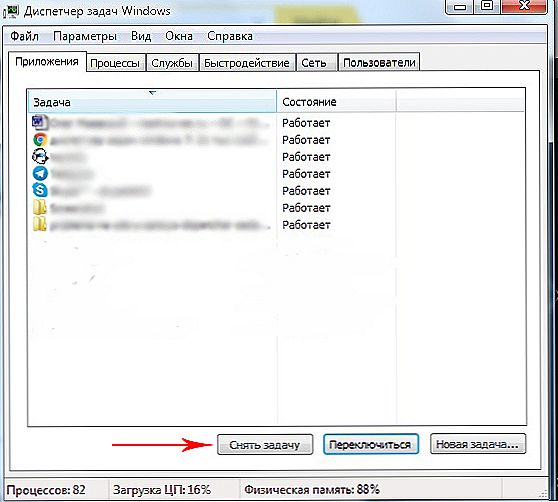Select the Microsoft Word task icon
Image resolution: width=558 pixels, height=502 pixels.
(x=40, y=123)
